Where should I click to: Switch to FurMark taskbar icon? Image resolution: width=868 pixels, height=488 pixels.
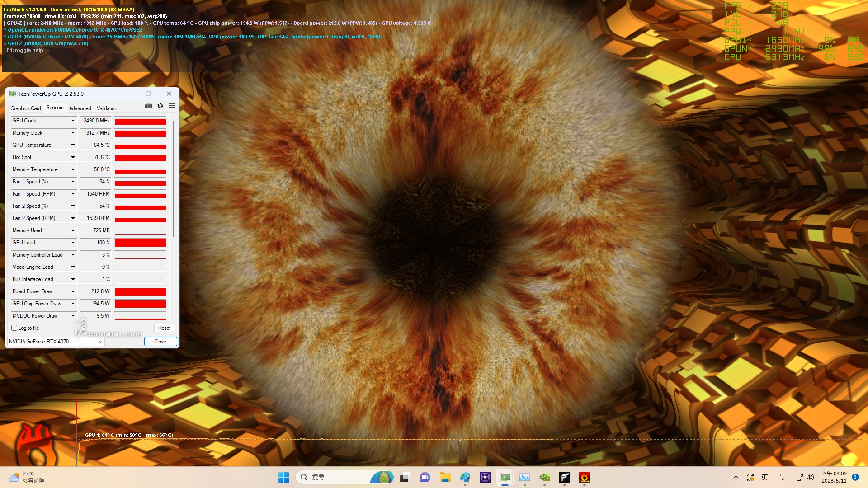click(x=585, y=477)
